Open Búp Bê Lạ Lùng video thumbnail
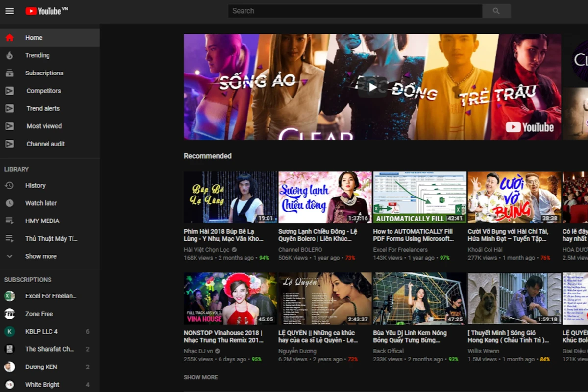The width and height of the screenshot is (588, 392). click(230, 197)
